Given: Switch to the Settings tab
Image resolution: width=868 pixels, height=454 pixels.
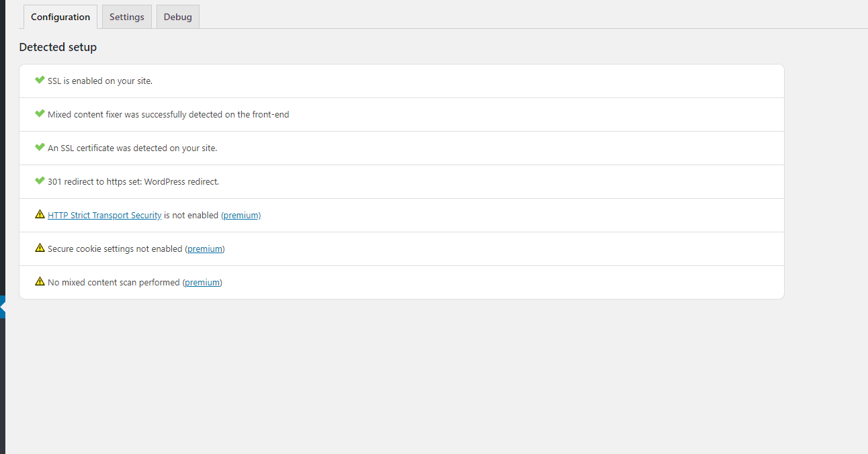Looking at the screenshot, I should pyautogui.click(x=126, y=17).
